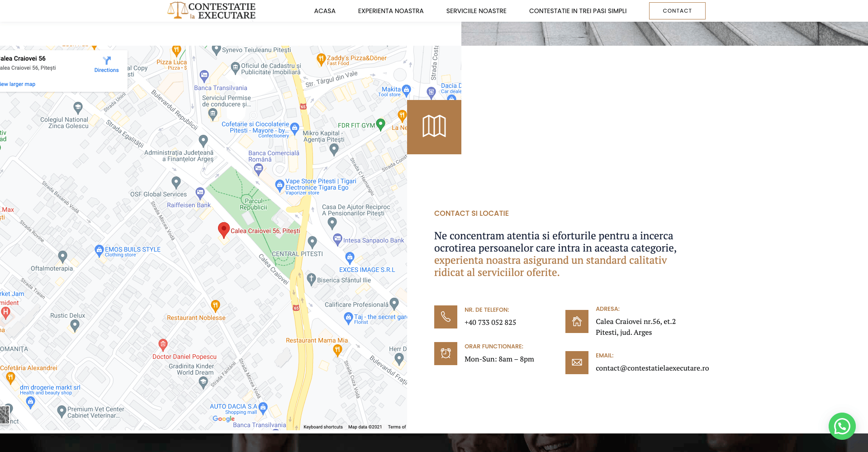Open SERVICIILE NOASTRE menu item
This screenshot has width=868, height=452.
point(476,11)
